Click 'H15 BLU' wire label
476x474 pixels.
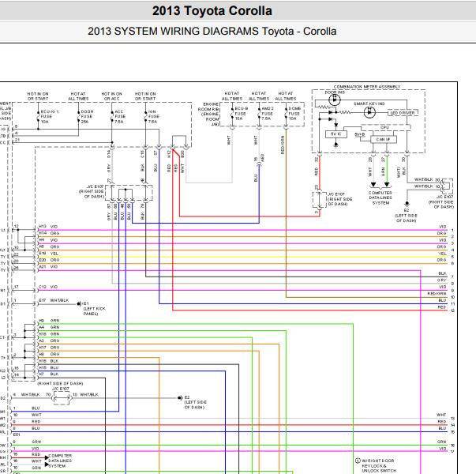(49, 367)
